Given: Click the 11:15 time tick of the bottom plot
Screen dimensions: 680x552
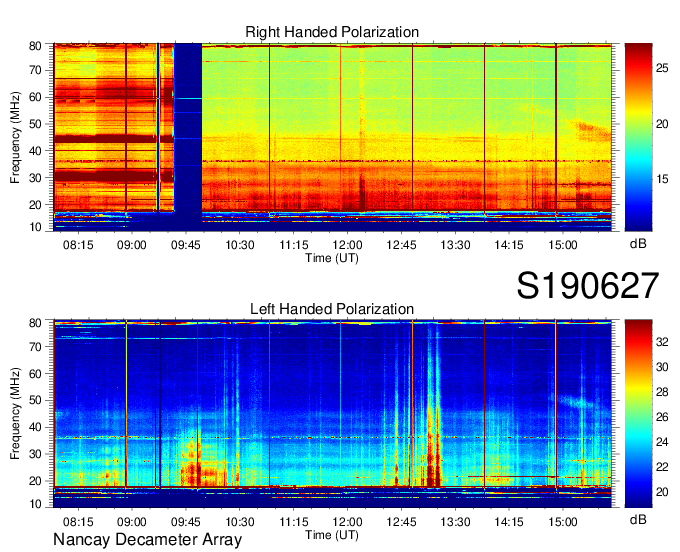Looking at the screenshot, I should [x=294, y=522].
